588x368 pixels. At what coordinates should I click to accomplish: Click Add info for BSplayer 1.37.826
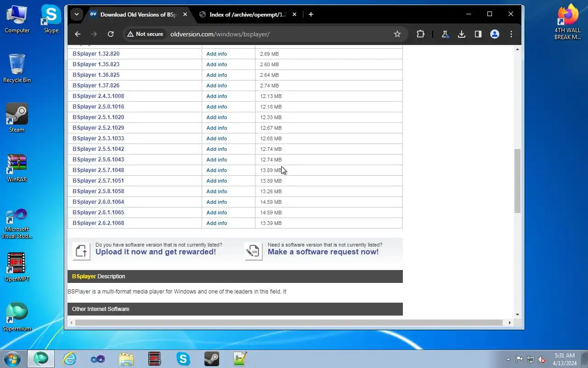click(217, 86)
